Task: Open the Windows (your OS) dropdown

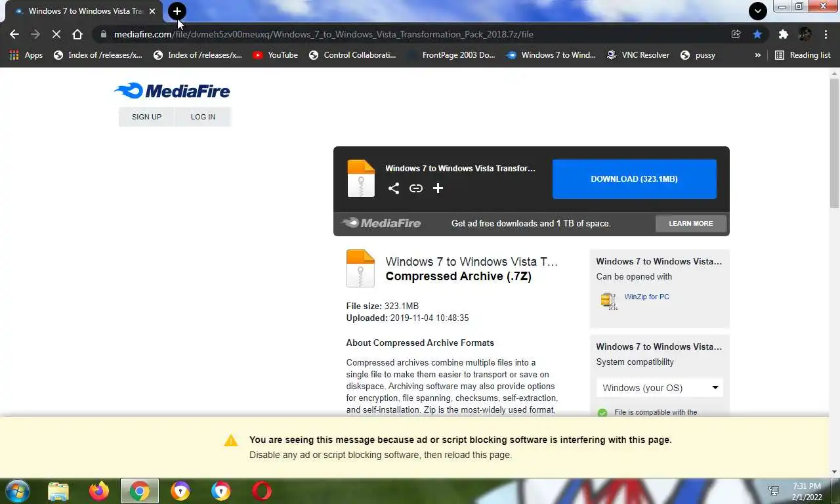Action: pyautogui.click(x=660, y=388)
